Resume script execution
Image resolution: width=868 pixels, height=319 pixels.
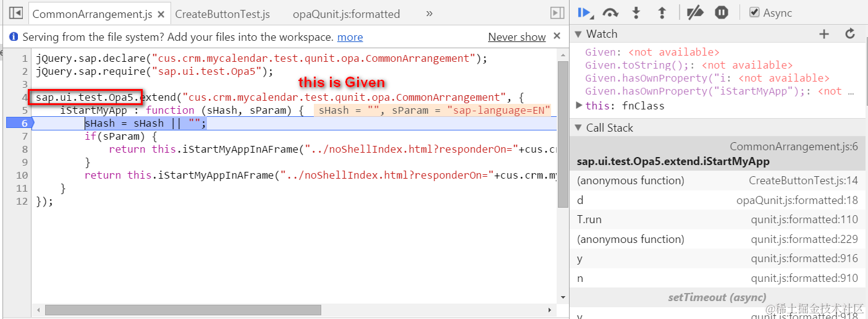click(584, 12)
